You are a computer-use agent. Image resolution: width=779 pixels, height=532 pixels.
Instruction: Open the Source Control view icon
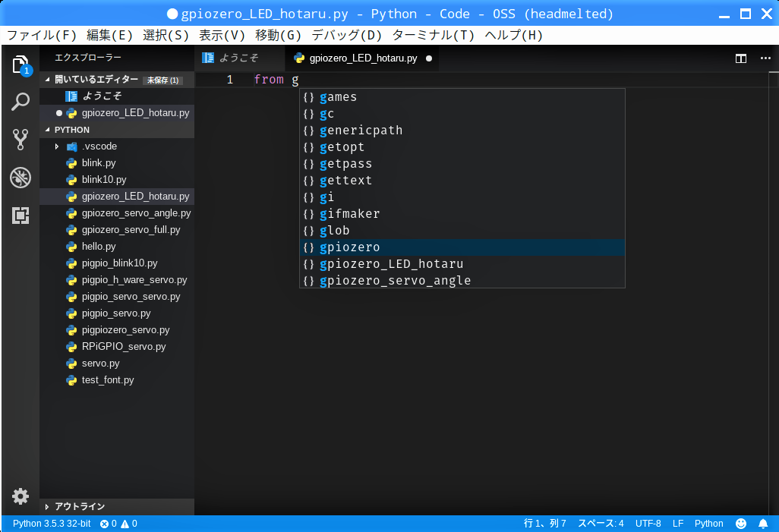point(20,140)
